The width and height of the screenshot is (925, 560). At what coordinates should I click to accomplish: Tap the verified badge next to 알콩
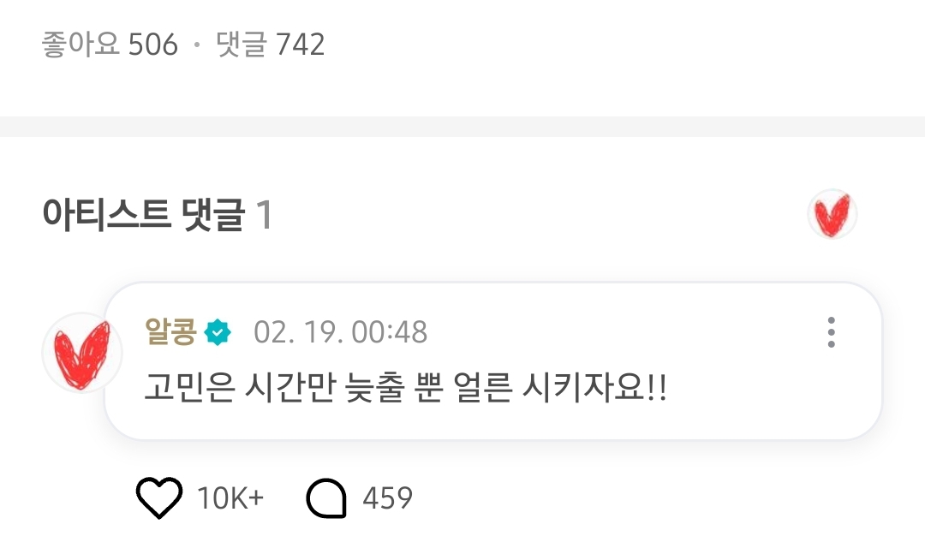coord(218,332)
